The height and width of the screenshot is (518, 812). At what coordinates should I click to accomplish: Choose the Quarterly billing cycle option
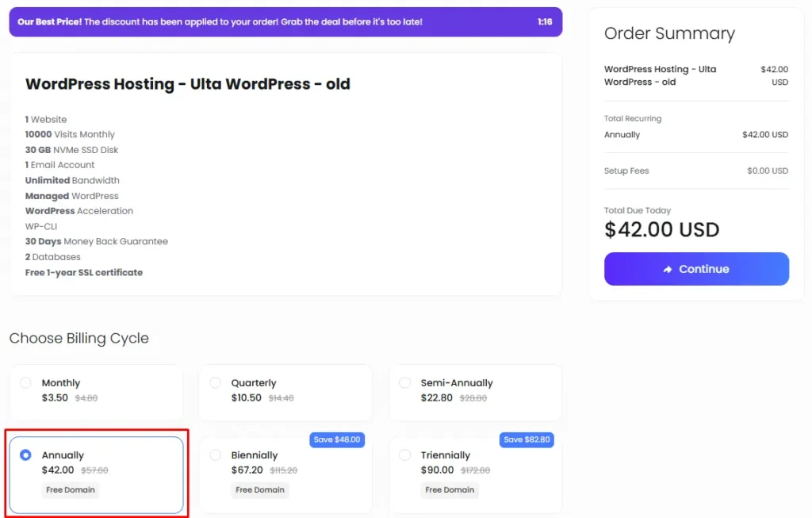click(216, 383)
